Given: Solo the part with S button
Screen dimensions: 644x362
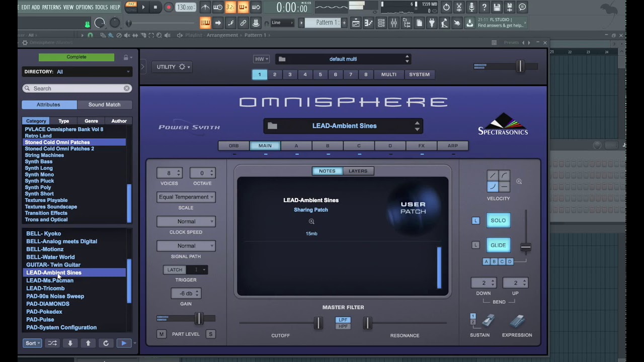Looking at the screenshot, I should click(x=211, y=334).
